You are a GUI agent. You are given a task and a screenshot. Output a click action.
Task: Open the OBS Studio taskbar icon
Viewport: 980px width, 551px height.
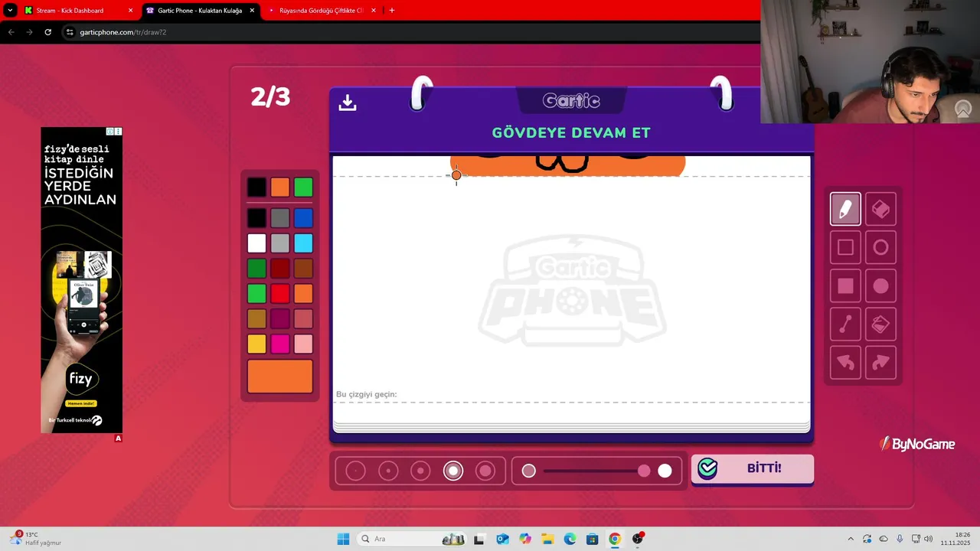[637, 539]
